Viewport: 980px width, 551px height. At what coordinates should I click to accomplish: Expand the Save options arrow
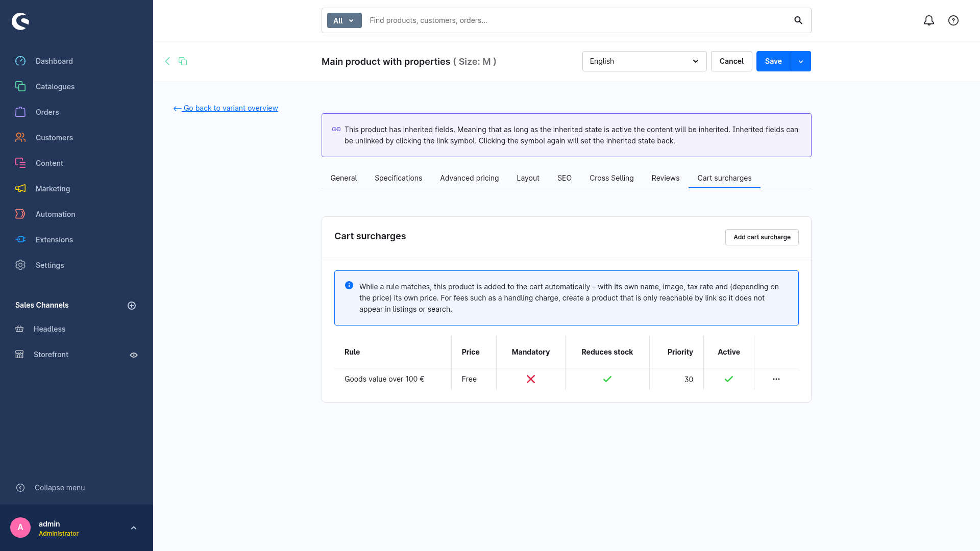pyautogui.click(x=801, y=61)
